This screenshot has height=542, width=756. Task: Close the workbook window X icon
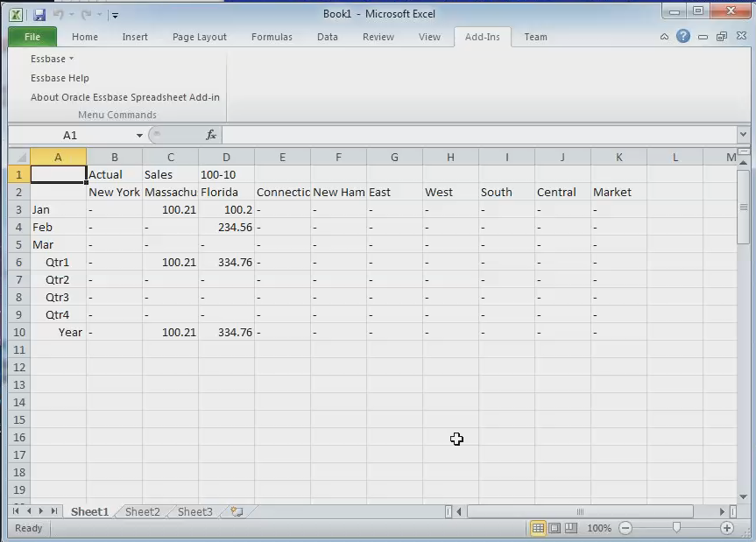point(741,36)
